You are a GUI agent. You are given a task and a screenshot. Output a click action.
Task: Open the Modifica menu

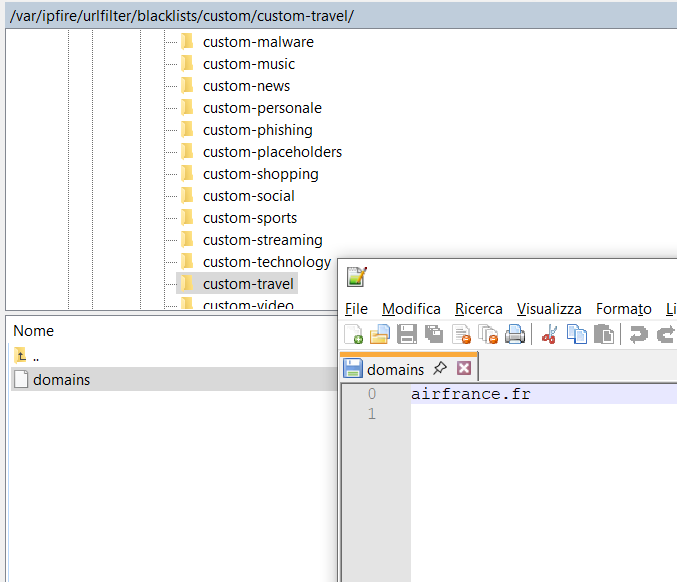tap(411, 309)
